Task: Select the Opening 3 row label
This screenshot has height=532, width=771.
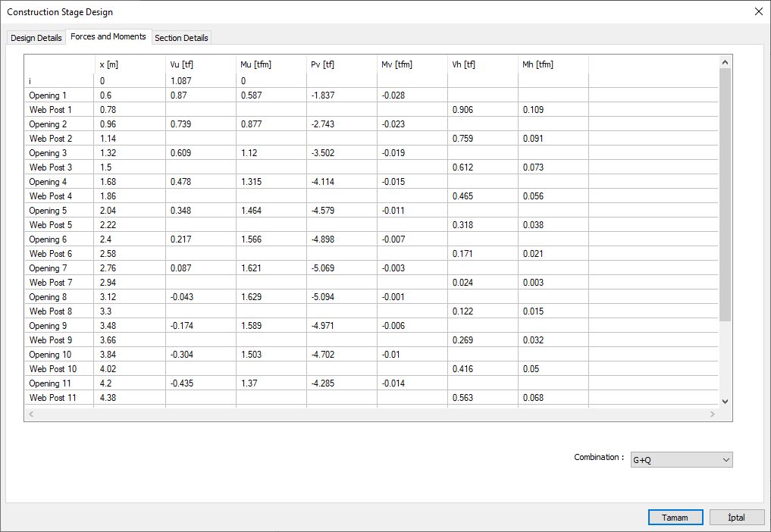Action: (x=48, y=153)
